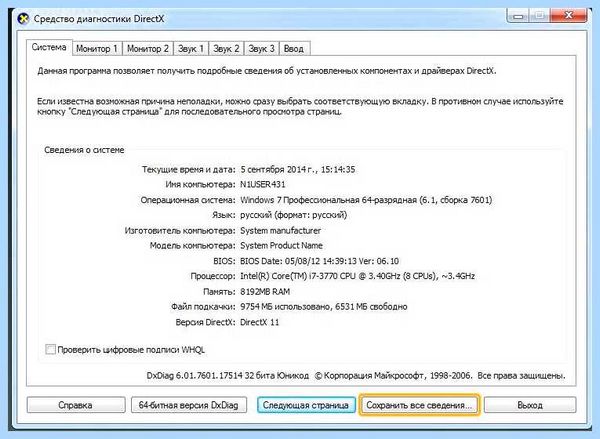This screenshot has height=439, width=600.
Task: Click the Выход button
Action: click(530, 405)
